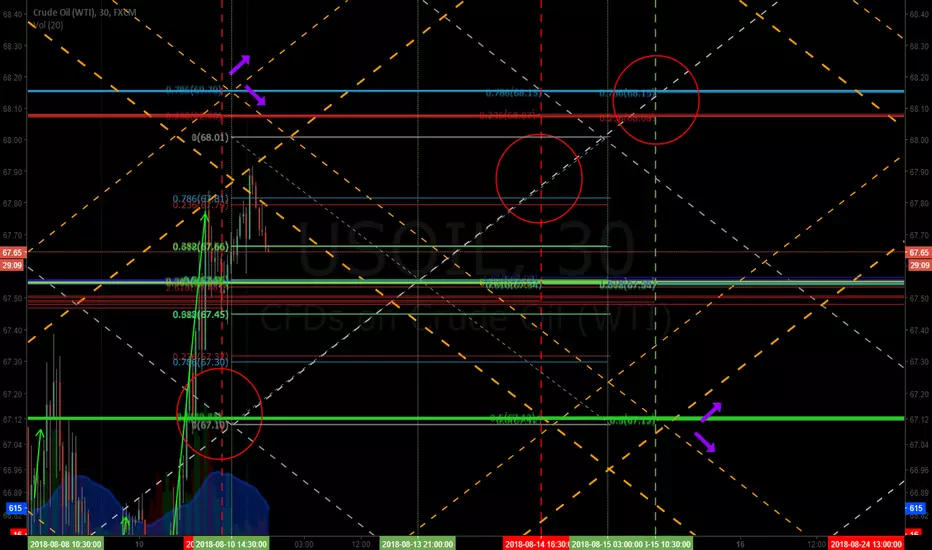Click the Crude Oil (WTI), 30, FXCM title
Screen dimensions: 932x550
point(84,12)
